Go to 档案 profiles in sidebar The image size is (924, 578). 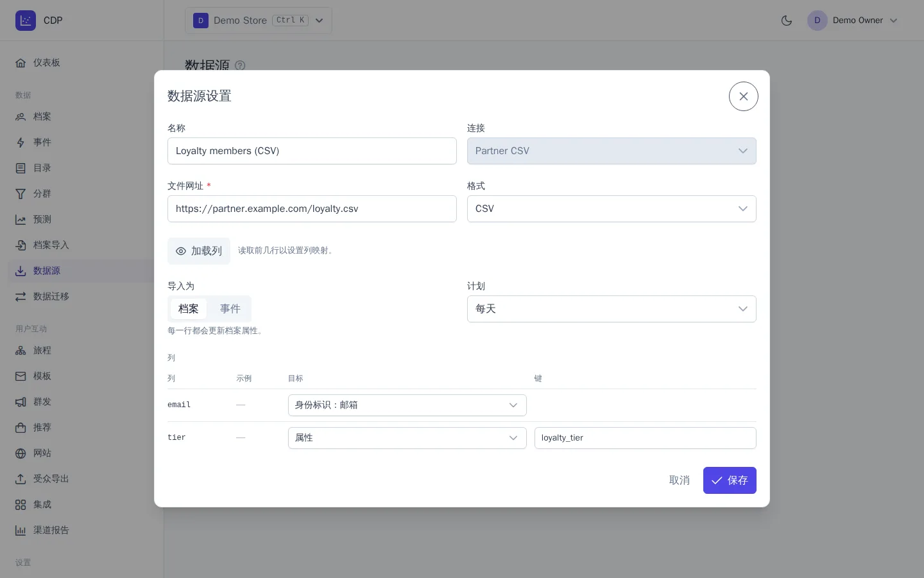(81, 117)
